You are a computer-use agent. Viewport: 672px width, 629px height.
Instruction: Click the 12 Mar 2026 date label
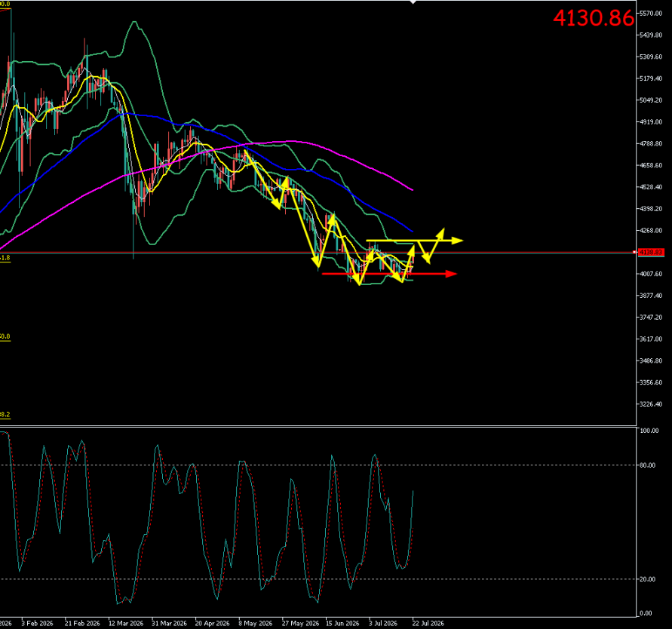(126, 623)
